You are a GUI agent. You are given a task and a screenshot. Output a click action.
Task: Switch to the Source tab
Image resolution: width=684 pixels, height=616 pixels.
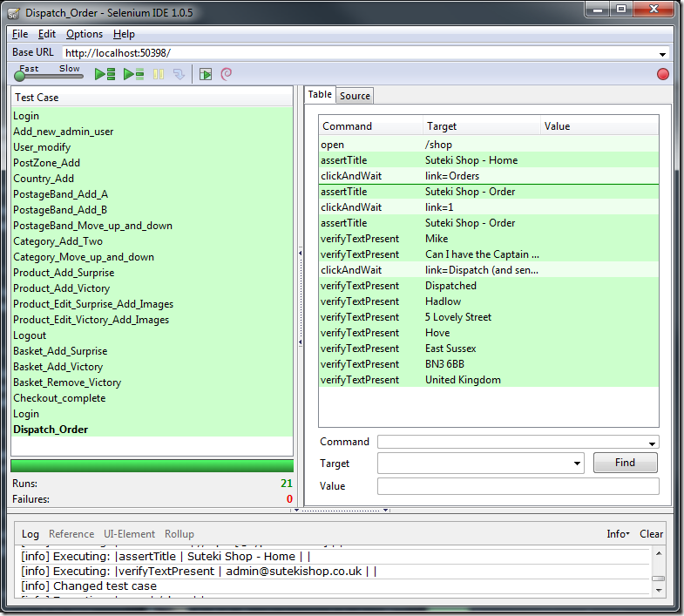pyautogui.click(x=355, y=96)
